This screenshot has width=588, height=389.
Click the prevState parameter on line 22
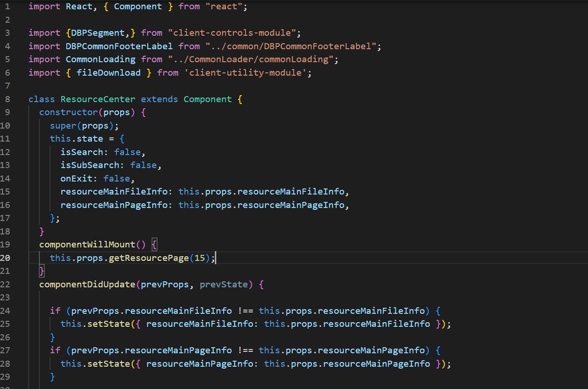click(224, 285)
